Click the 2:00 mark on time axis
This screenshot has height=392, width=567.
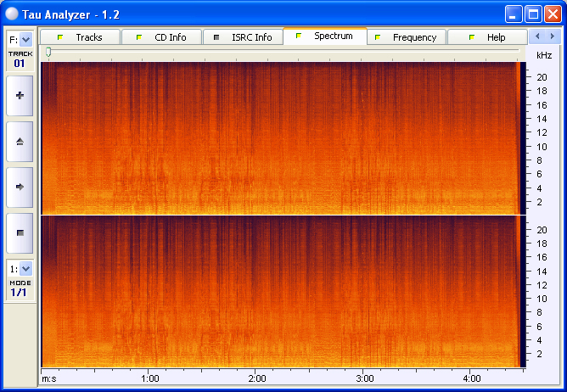257,378
